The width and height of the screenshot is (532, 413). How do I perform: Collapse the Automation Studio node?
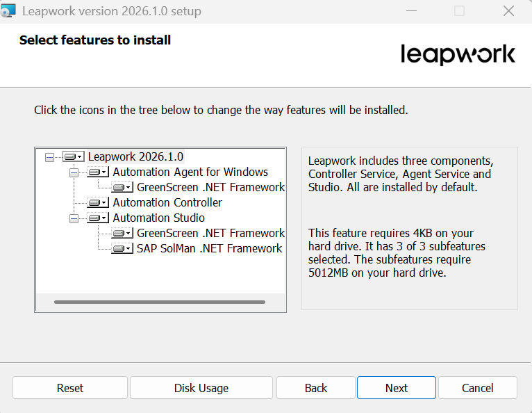pyautogui.click(x=74, y=218)
